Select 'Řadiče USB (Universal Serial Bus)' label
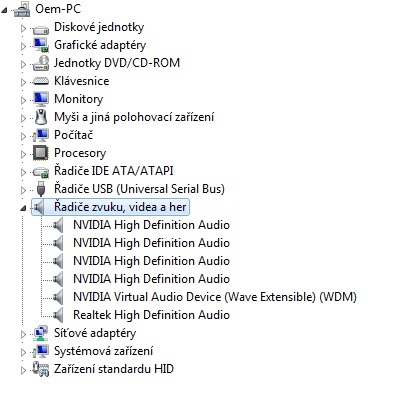This screenshot has height=405, width=396. (x=139, y=189)
